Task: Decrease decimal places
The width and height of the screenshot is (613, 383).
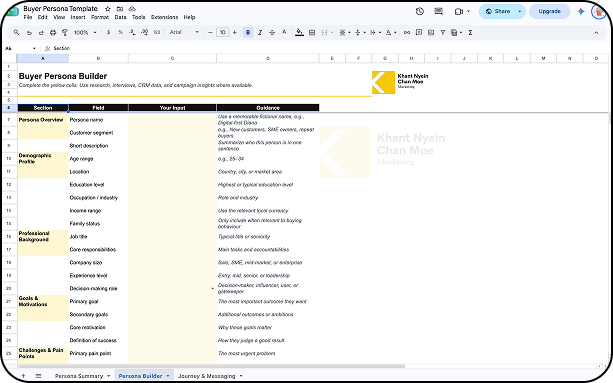Action: tap(132, 32)
